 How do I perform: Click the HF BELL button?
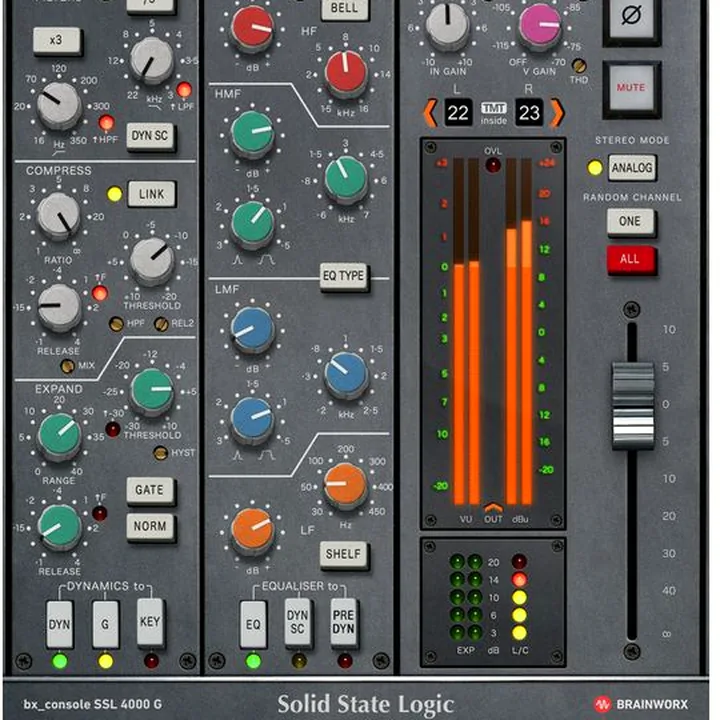tap(344, 8)
